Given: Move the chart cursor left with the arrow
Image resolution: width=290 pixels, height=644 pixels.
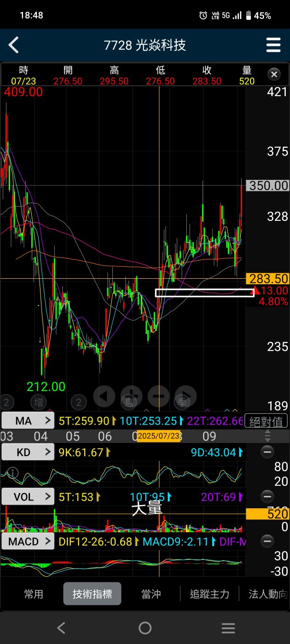Looking at the screenshot, I should pyautogui.click(x=104, y=396).
